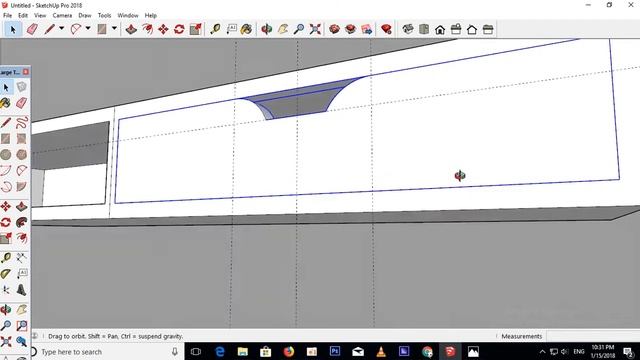Select the Rotate tool in the top toolbar
This screenshot has height=360, width=640.
(179, 29)
